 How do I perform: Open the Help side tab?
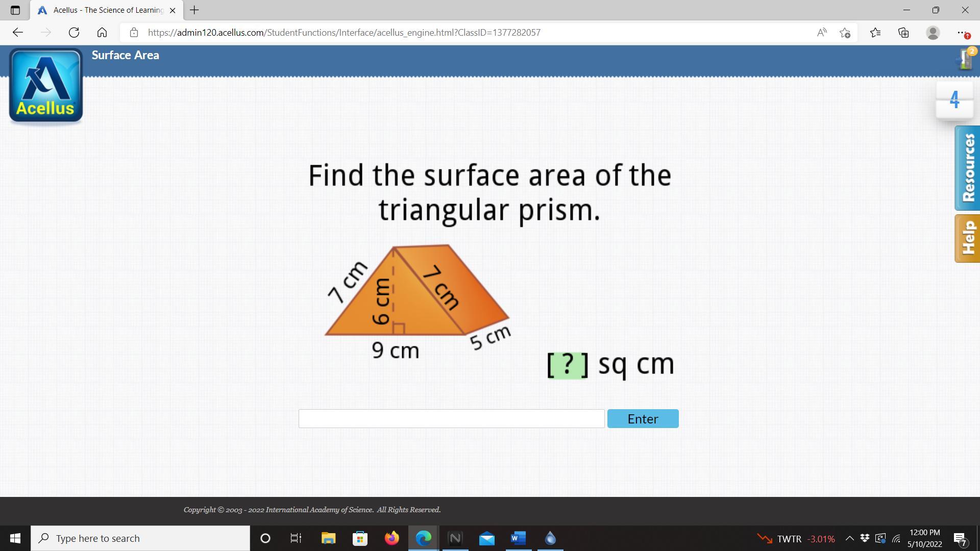pos(967,238)
